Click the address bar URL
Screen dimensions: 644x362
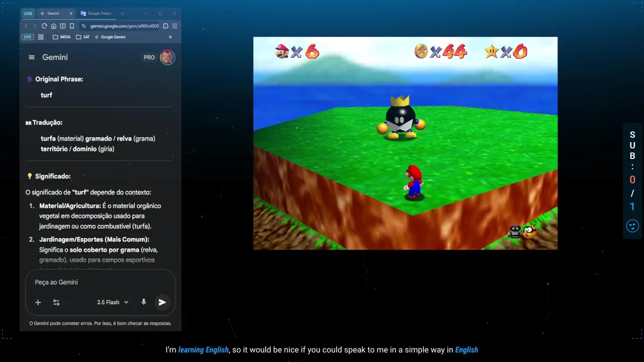click(124, 26)
